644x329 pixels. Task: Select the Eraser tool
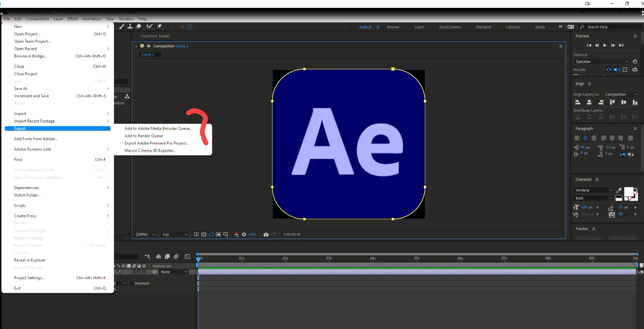pos(138,26)
